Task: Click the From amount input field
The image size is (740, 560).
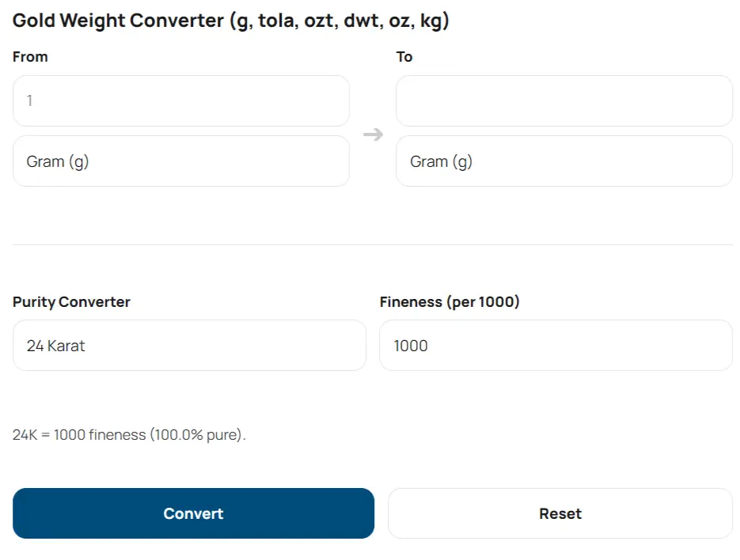Action: pyautogui.click(x=180, y=100)
